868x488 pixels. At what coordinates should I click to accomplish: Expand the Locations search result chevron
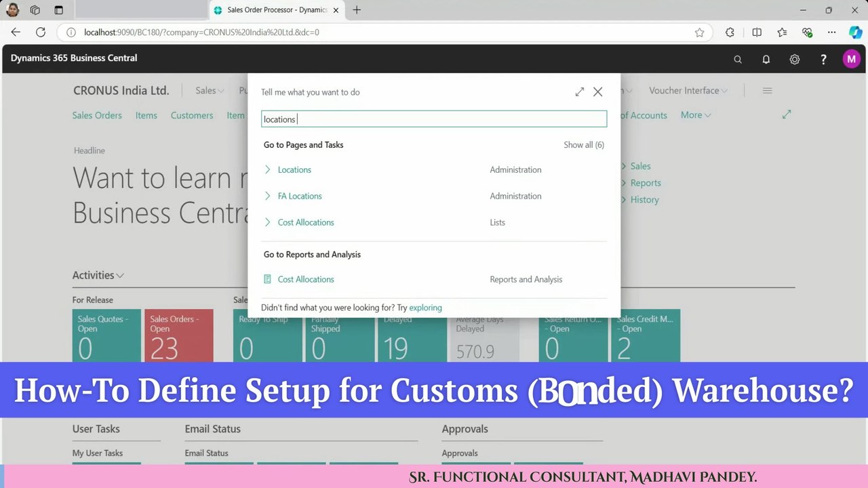[268, 169]
